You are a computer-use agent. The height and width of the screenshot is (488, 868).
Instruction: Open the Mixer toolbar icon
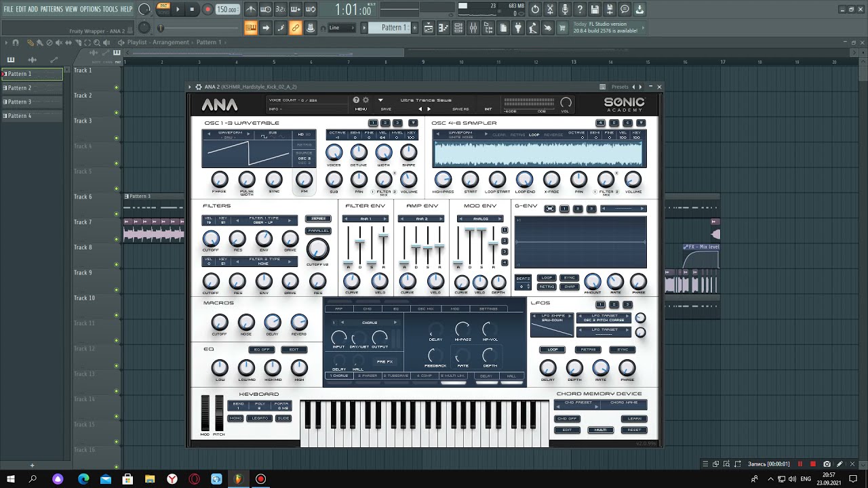coord(473,28)
